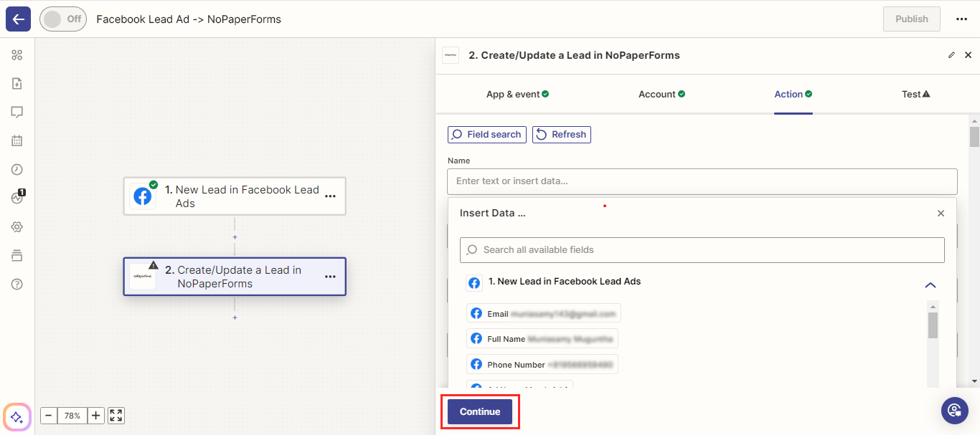Screen dimensions: 980x435
Task: Focus the Name input field
Action: point(702,181)
